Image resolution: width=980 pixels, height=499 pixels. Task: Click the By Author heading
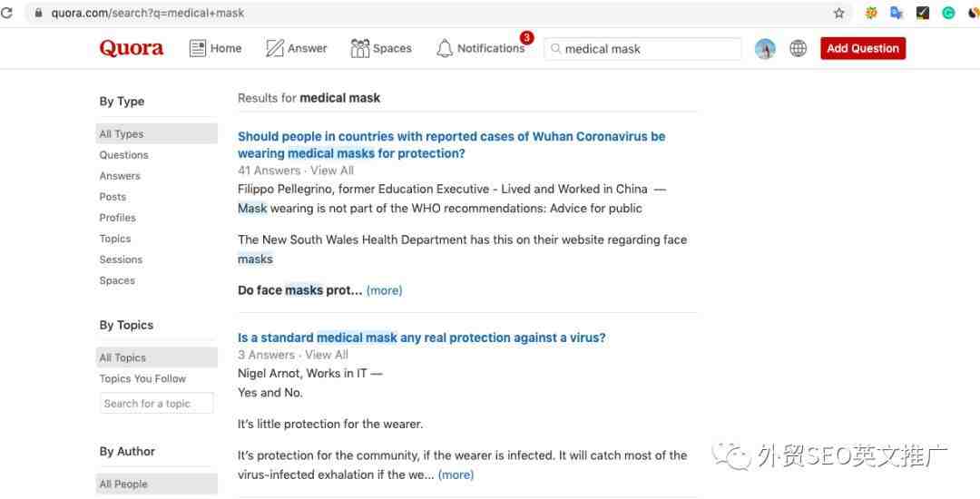(x=127, y=452)
